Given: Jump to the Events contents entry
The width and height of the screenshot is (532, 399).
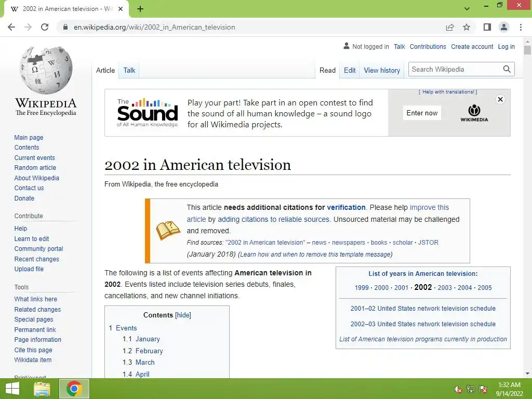Looking at the screenshot, I should (126, 328).
